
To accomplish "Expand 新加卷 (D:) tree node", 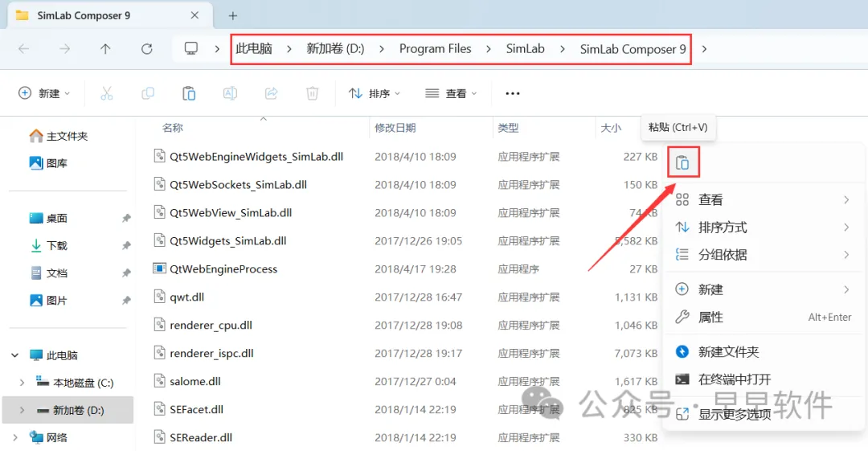I will click(x=22, y=410).
